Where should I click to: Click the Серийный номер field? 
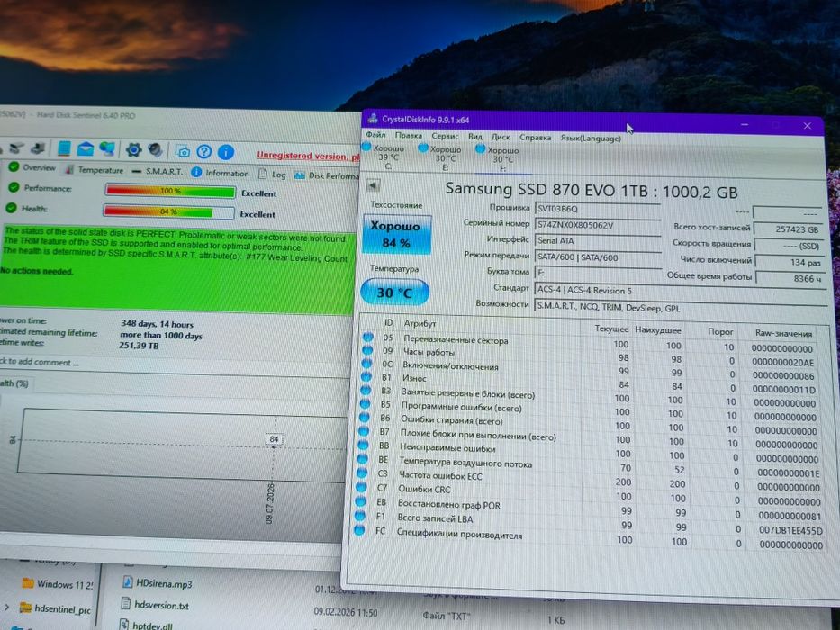(598, 226)
